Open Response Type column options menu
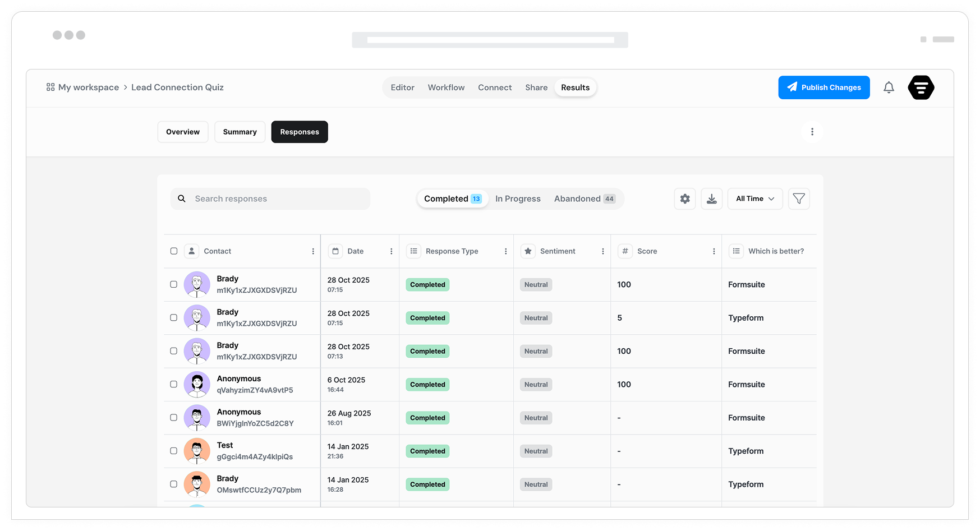This screenshot has height=531, width=980. [x=505, y=252]
